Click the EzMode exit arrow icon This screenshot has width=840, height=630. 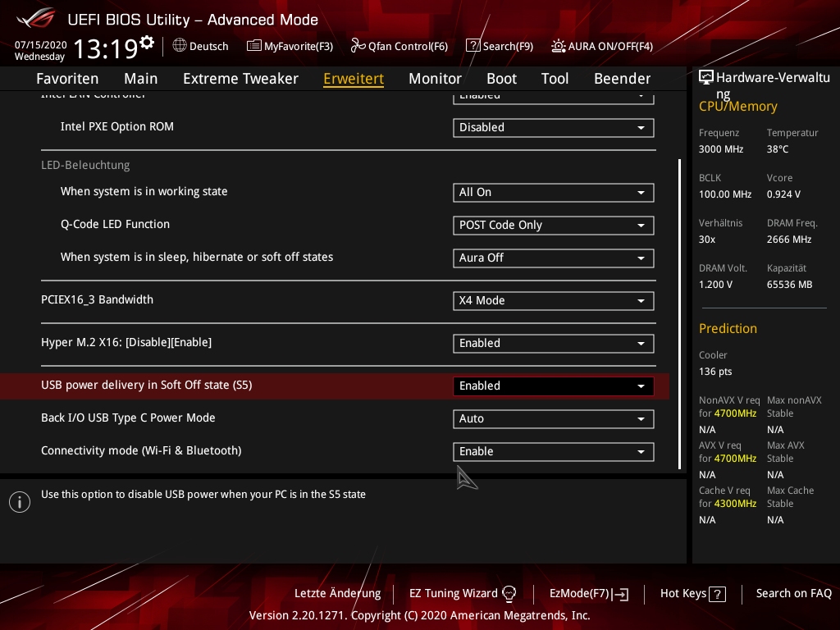coord(622,594)
